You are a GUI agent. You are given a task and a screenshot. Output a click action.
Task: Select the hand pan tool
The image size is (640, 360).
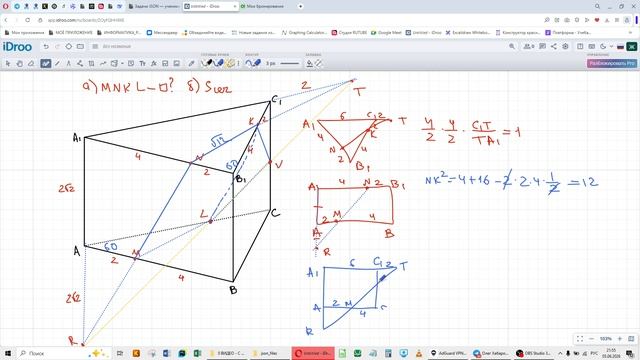[19, 64]
